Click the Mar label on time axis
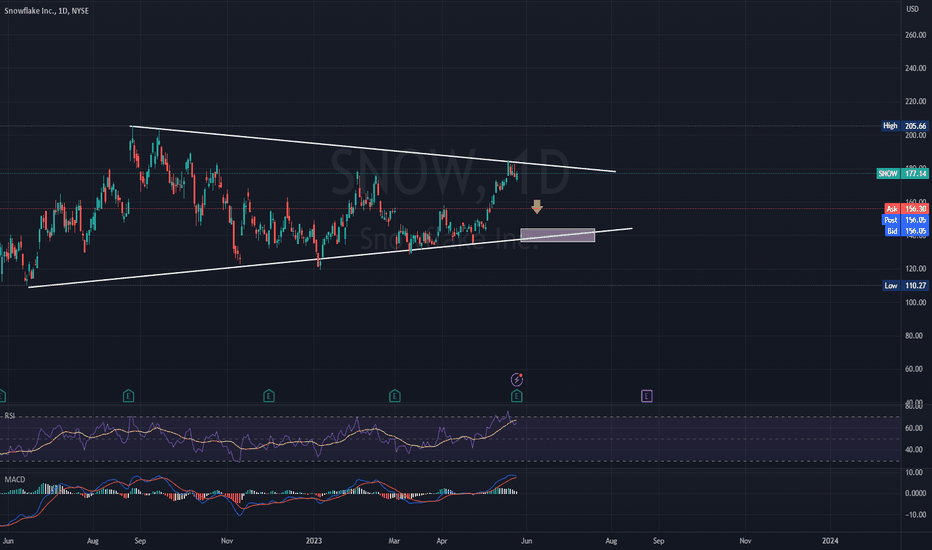The width and height of the screenshot is (932, 550). pyautogui.click(x=394, y=540)
